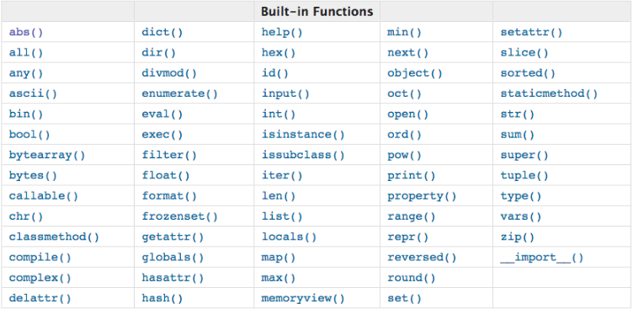Click the globals() link
The width and height of the screenshot is (644, 336).
pos(173,258)
